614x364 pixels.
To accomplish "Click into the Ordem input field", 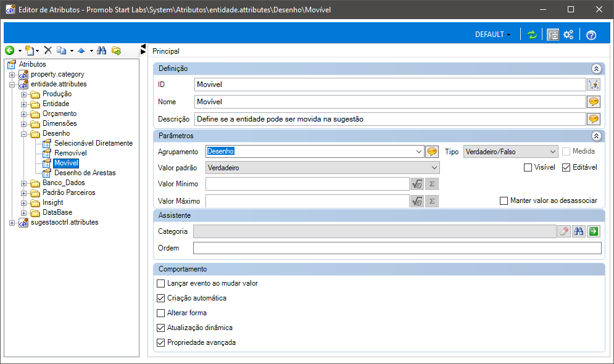I will (x=397, y=248).
